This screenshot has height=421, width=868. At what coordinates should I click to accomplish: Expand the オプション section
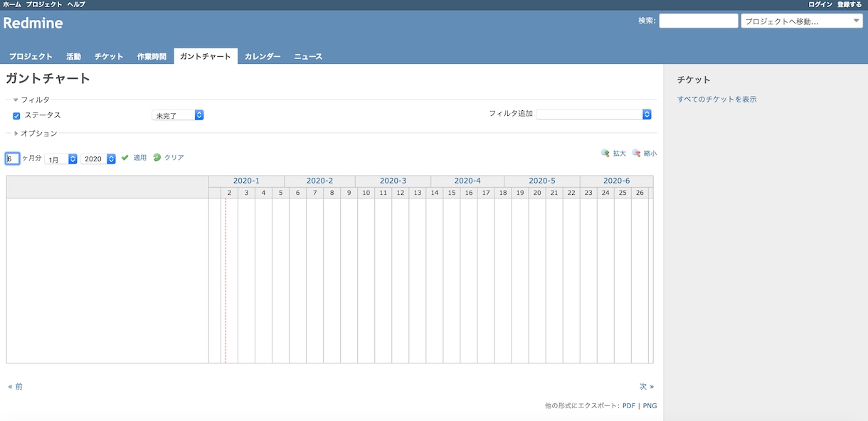pyautogui.click(x=35, y=133)
